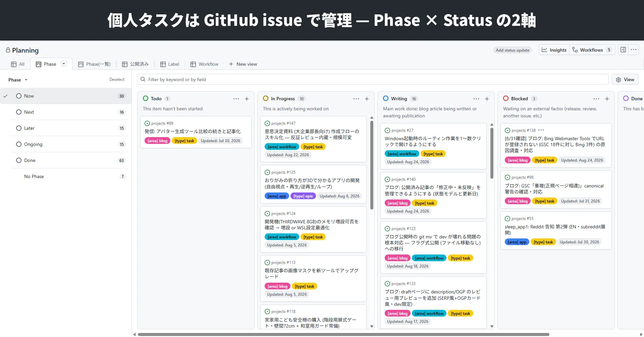Open ellipsis menu on card #138
The width and height of the screenshot is (644, 337).
pos(541,130)
